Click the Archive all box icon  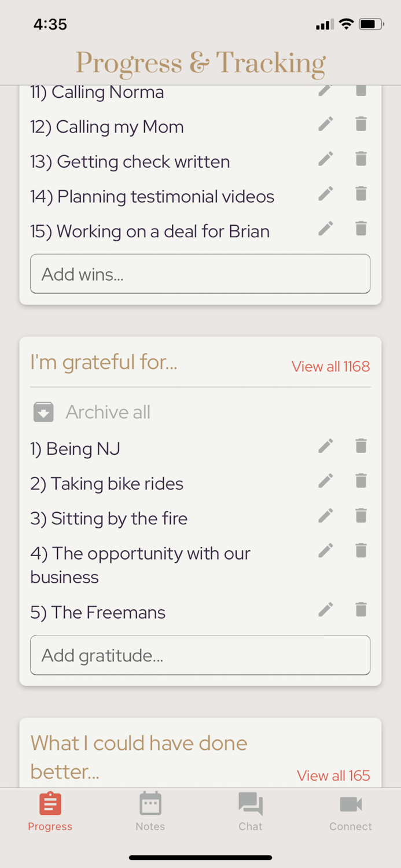(43, 412)
